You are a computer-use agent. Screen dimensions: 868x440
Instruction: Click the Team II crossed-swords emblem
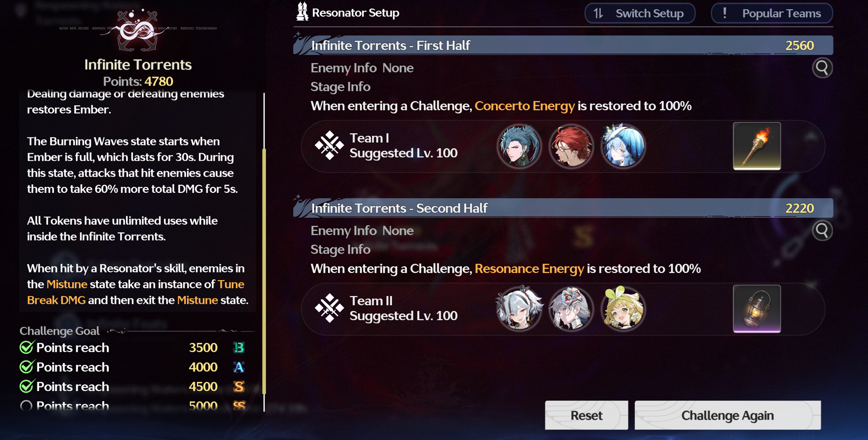pos(329,308)
